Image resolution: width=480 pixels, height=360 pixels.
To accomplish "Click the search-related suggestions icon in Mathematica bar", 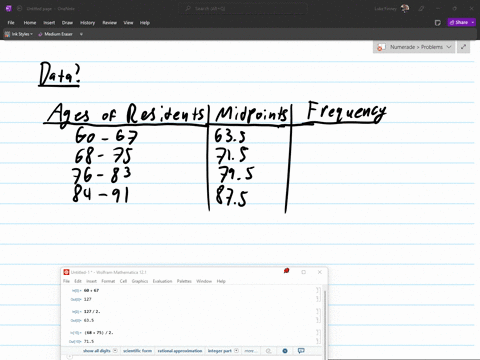I will pyautogui.click(x=268, y=351).
